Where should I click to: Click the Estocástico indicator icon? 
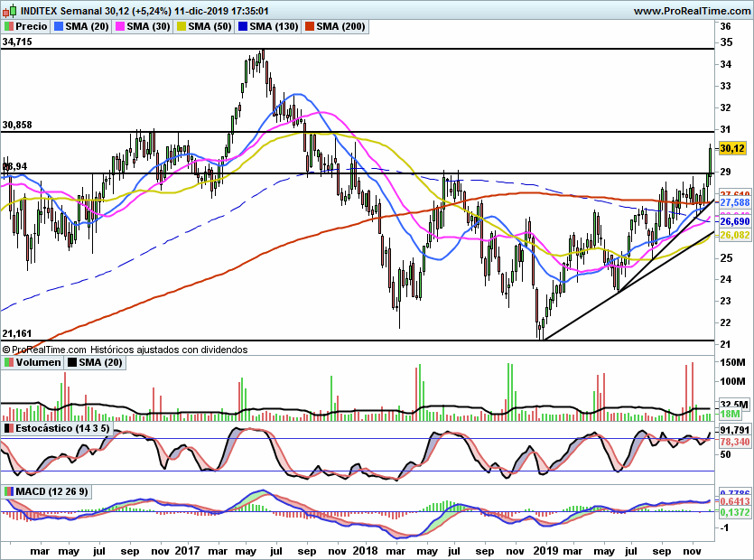pos(9,426)
